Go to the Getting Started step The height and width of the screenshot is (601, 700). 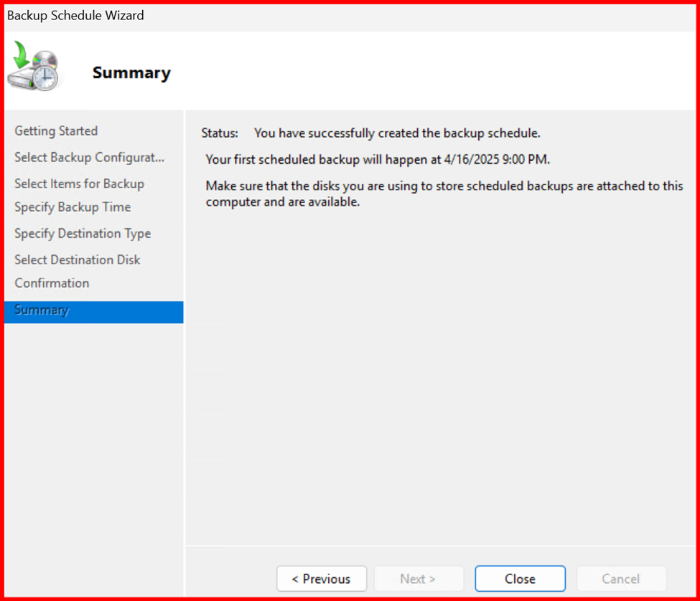click(x=56, y=131)
